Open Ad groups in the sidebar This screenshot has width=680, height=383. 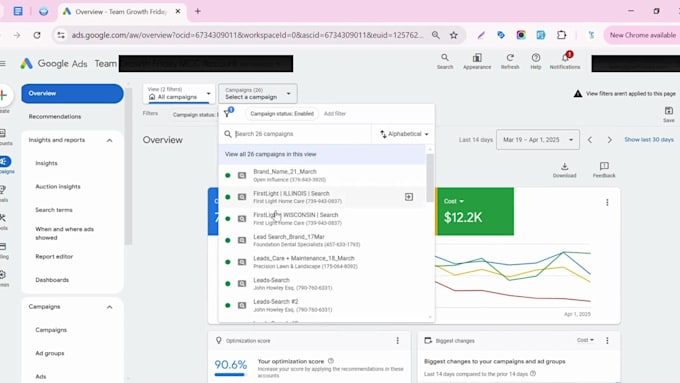50,353
